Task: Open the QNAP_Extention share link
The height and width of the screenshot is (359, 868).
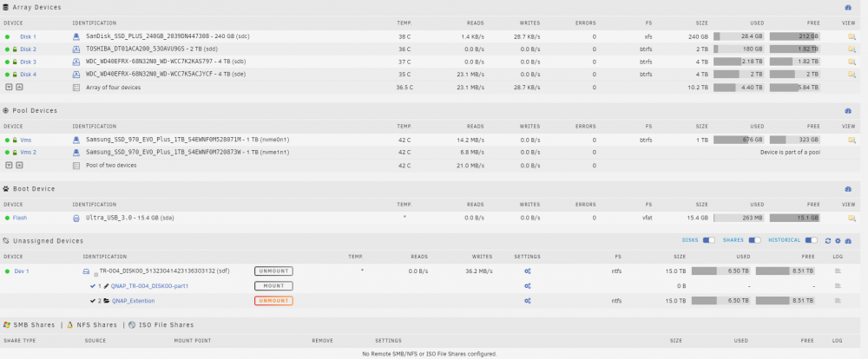Action: pos(133,301)
